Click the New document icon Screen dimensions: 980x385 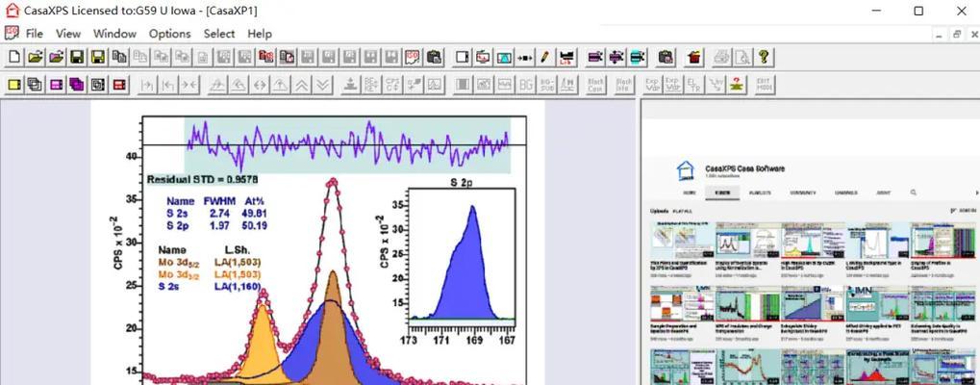tap(13, 58)
